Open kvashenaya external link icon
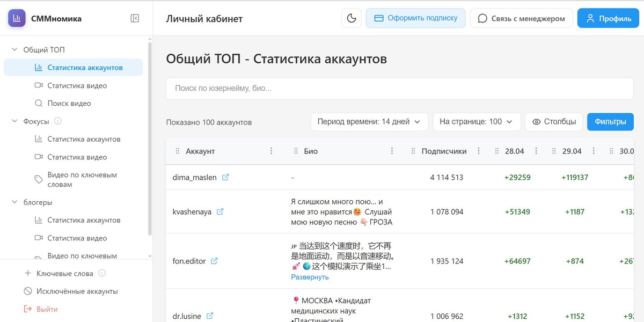644x322 pixels. pos(220,211)
